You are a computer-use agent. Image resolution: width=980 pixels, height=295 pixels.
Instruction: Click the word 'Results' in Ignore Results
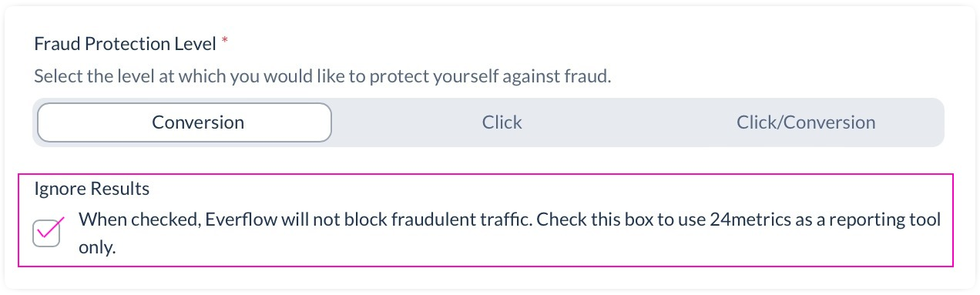(120, 189)
